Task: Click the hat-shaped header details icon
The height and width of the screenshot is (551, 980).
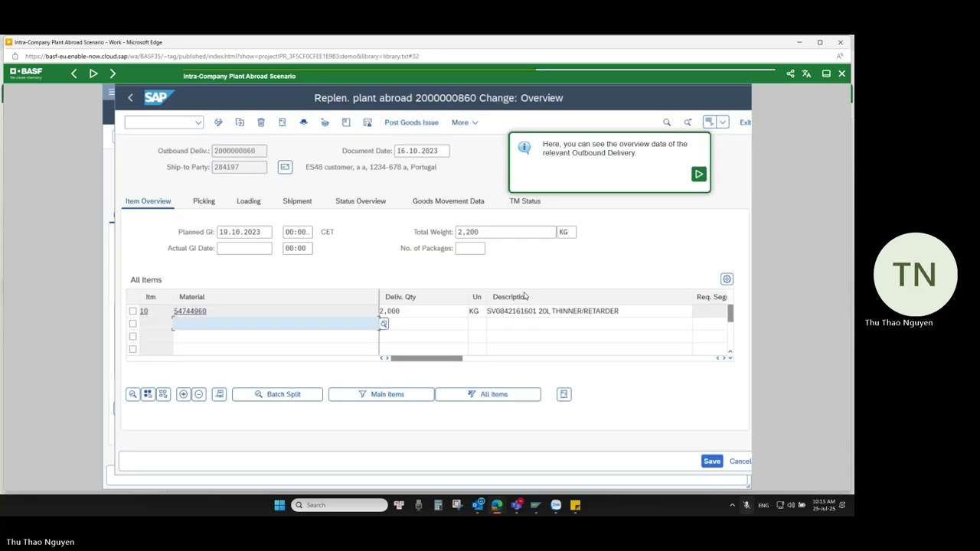Action: coord(303,122)
